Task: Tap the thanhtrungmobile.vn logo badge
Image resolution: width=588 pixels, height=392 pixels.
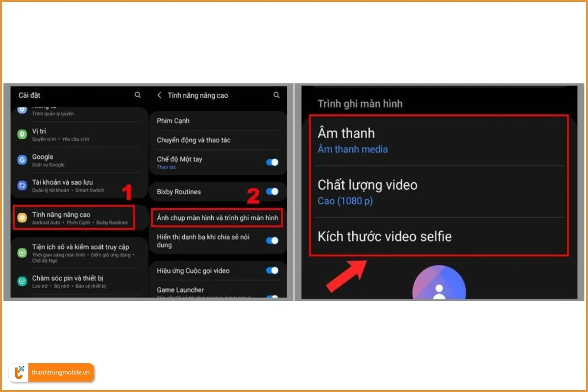Action: click(x=51, y=372)
